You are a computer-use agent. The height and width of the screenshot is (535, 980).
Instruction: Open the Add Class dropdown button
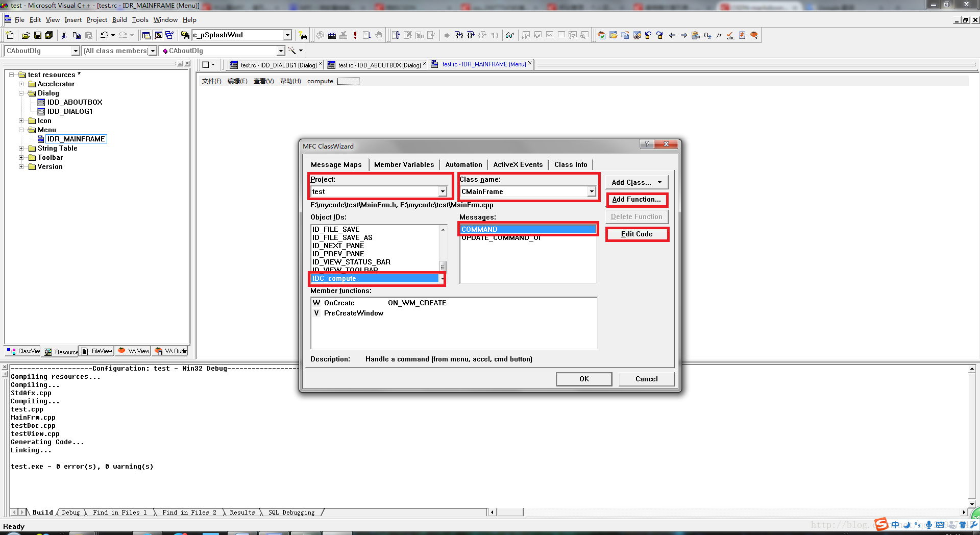coord(636,182)
